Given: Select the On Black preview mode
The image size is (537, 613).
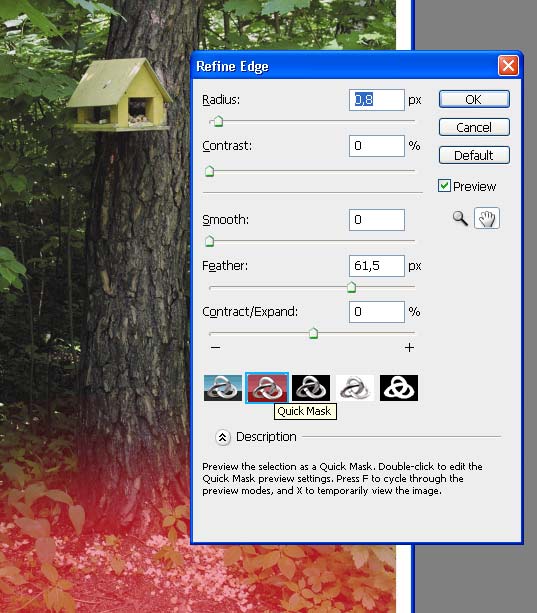Looking at the screenshot, I should [311, 388].
